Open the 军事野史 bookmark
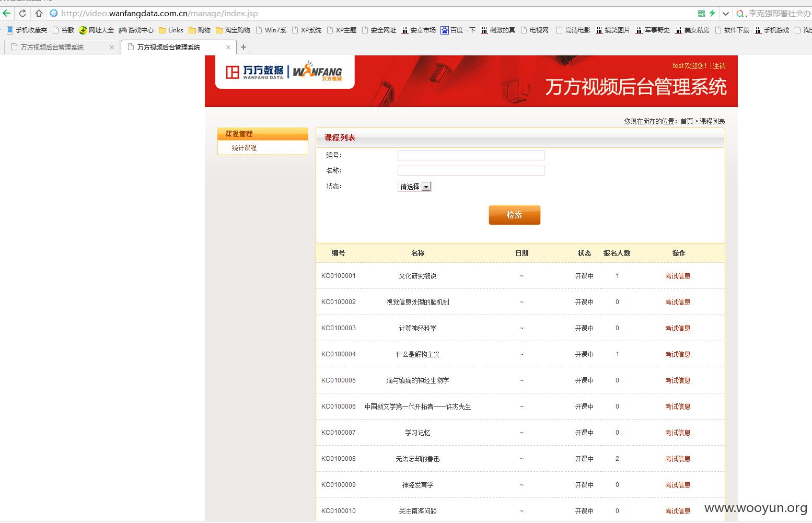The image size is (812, 523). coord(653,30)
